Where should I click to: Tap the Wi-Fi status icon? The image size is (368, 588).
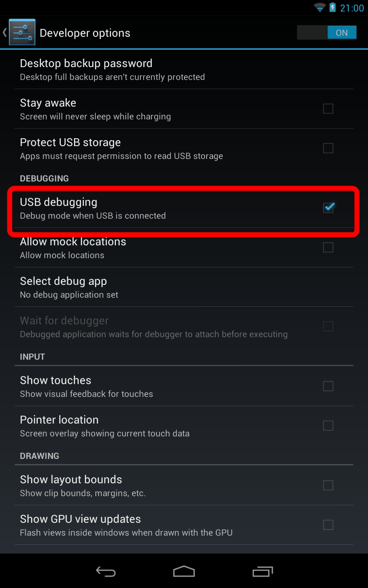(319, 7)
